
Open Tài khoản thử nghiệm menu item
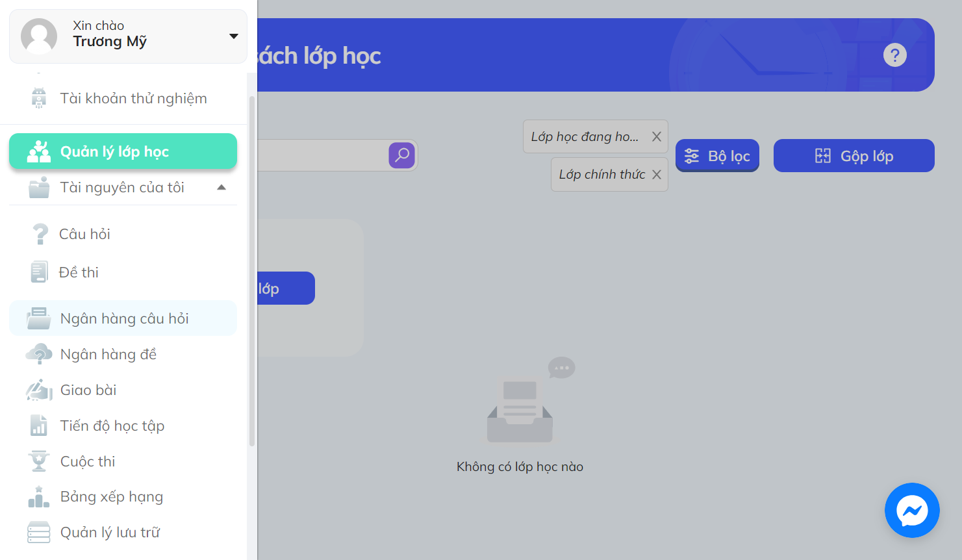[x=123, y=98]
